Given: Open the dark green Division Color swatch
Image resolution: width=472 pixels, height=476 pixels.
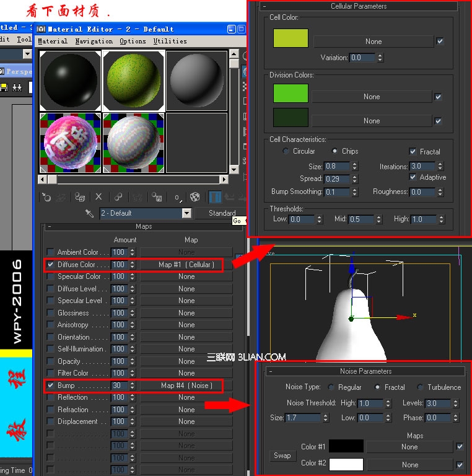Looking at the screenshot, I should (x=291, y=117).
